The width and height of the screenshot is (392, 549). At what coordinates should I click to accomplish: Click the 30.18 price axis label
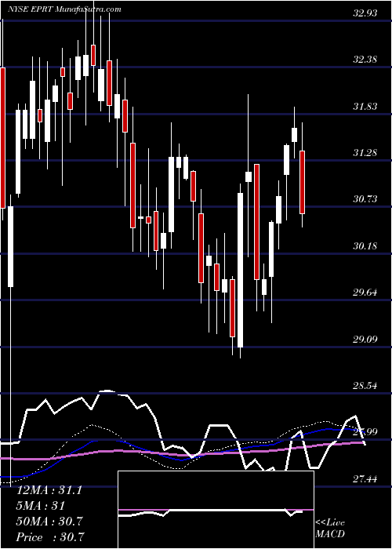coord(365,245)
